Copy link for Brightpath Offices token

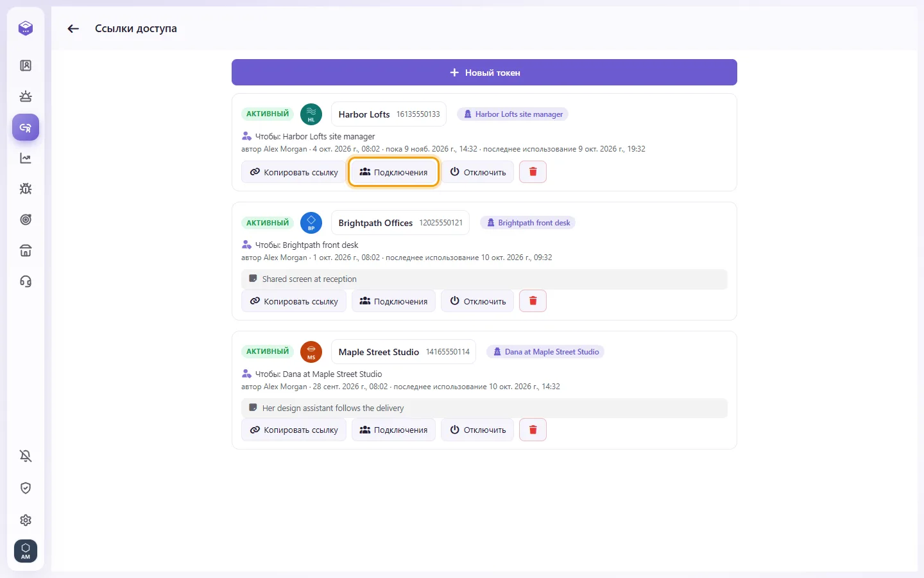294,301
